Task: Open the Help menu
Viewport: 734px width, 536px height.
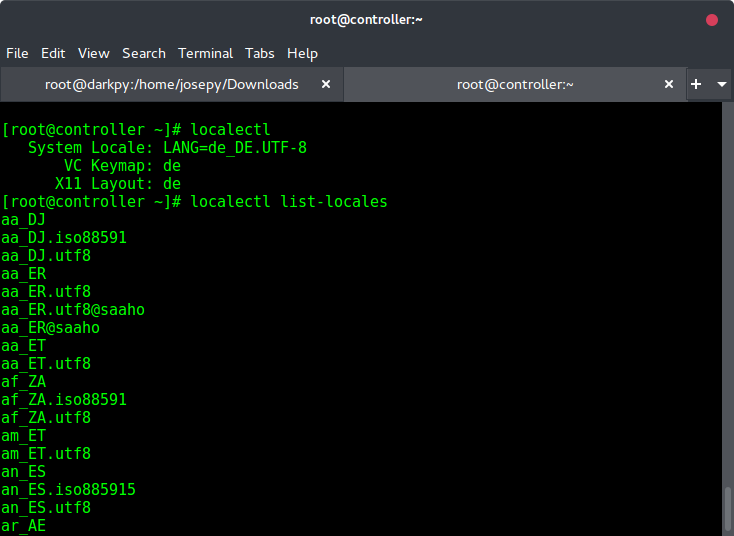Action: click(302, 53)
